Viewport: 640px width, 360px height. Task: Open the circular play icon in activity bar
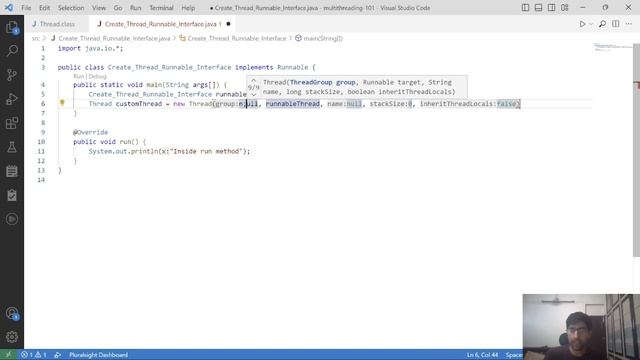point(12,219)
